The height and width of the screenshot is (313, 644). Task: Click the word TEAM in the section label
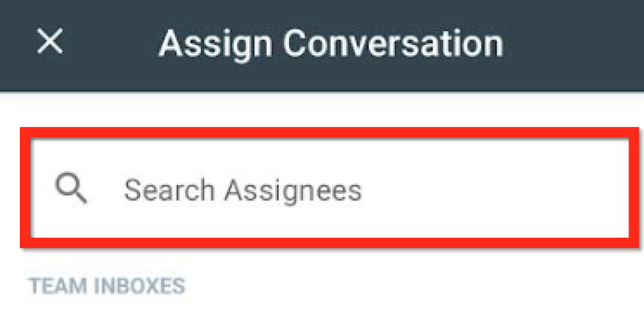(58, 286)
